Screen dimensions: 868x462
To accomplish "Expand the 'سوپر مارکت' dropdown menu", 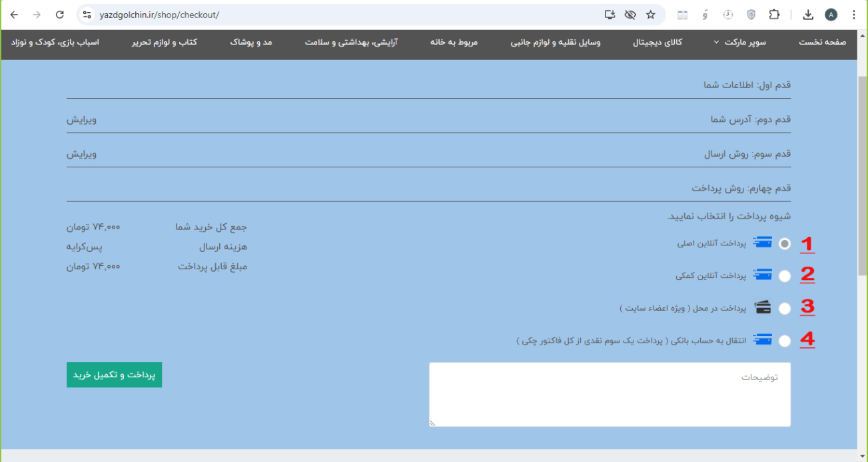I will pos(739,42).
